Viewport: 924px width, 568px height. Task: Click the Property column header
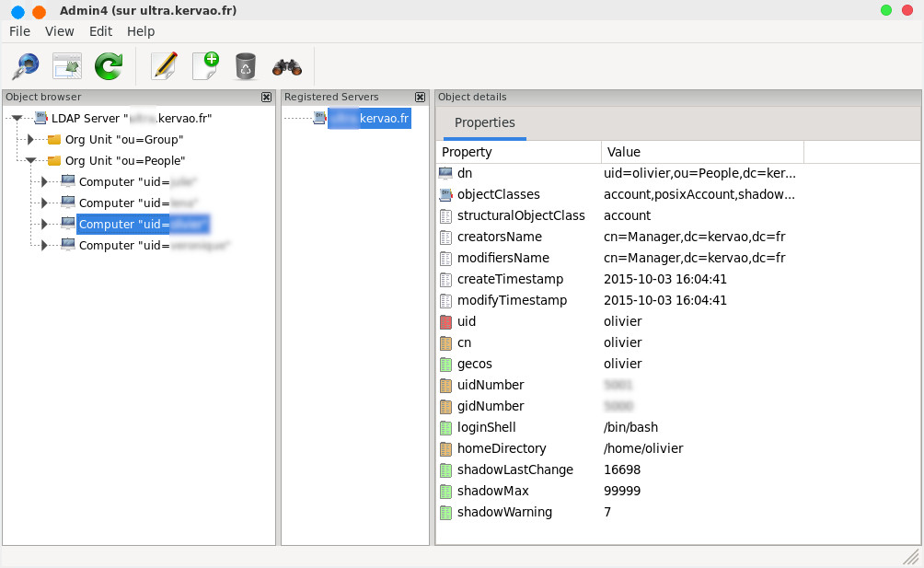click(x=518, y=152)
